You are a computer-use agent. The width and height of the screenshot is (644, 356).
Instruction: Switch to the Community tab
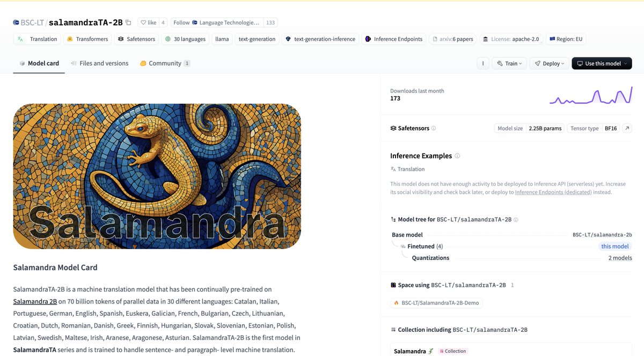(x=165, y=63)
